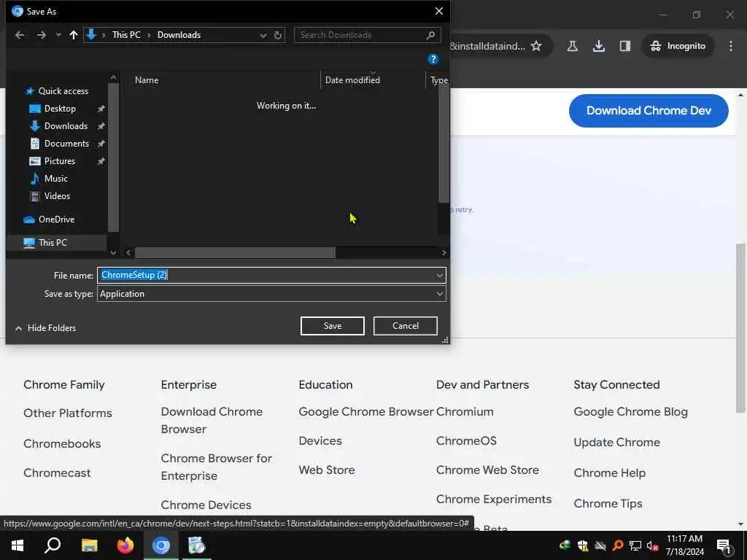Click pin icon next to Documents
Image resolution: width=747 pixels, height=560 pixels.
click(x=101, y=144)
